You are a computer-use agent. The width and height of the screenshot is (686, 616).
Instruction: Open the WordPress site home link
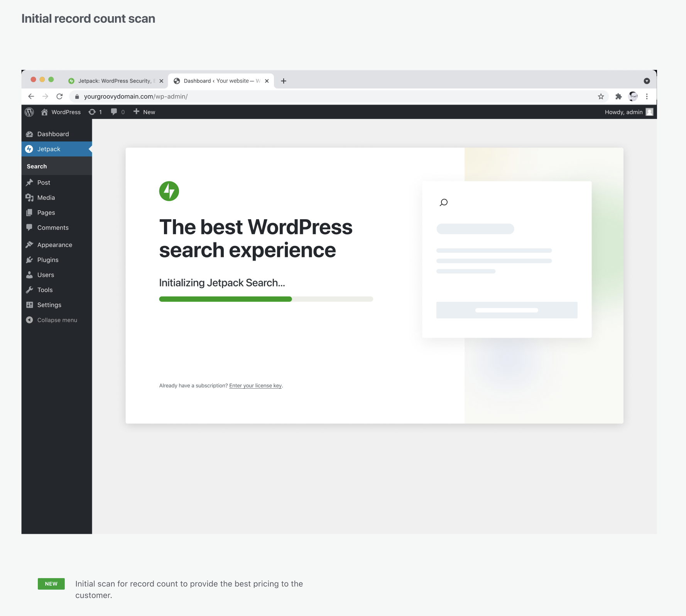[61, 112]
